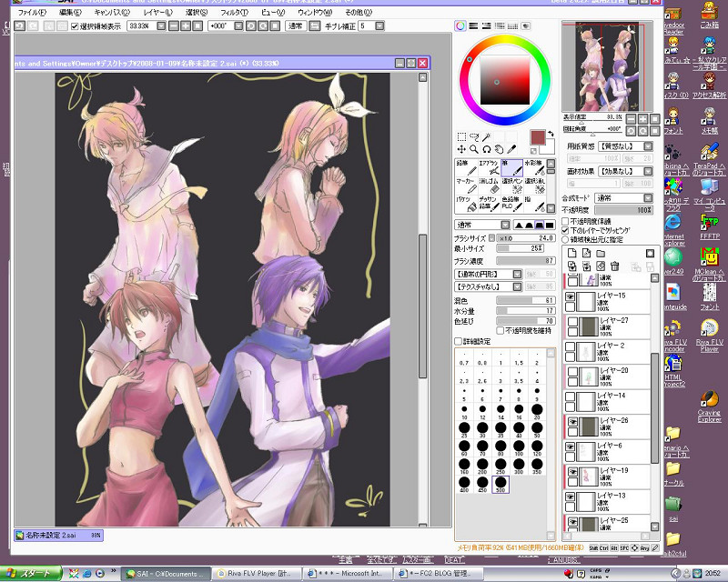728x582 pixels.
Task: Choose the 消しゴム eraser tool
Action: click(489, 186)
